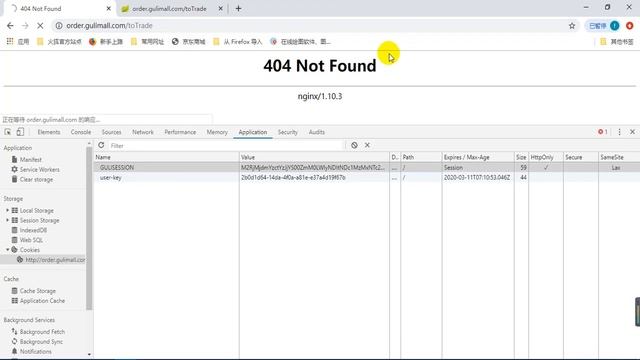
Task: Click the red error count indicator
Action: pyautogui.click(x=602, y=132)
